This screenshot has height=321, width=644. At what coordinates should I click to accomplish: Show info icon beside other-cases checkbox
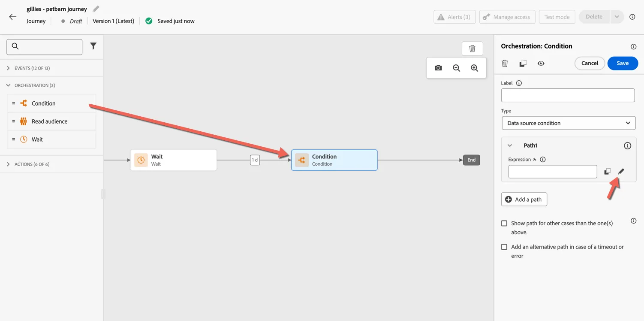click(x=633, y=221)
